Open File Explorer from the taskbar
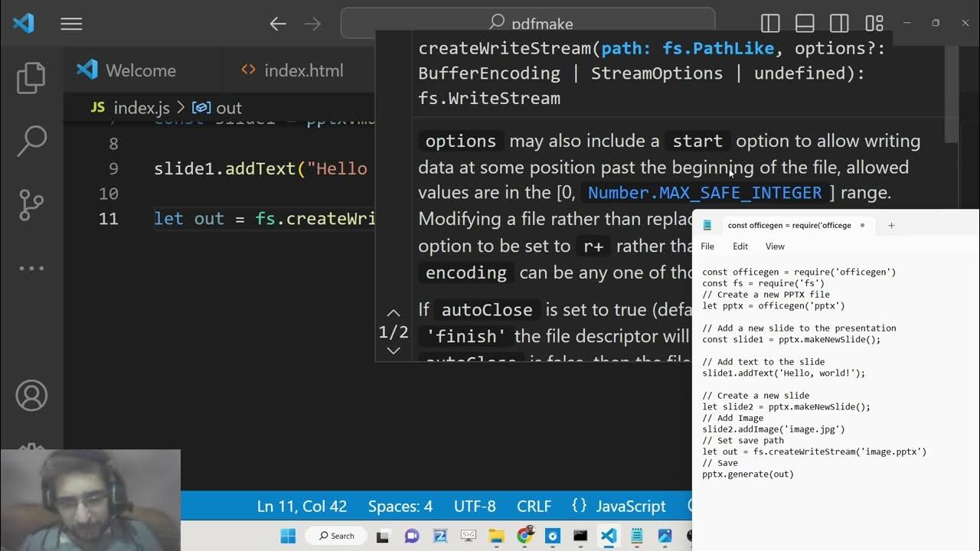The image size is (980, 551). tap(496, 536)
